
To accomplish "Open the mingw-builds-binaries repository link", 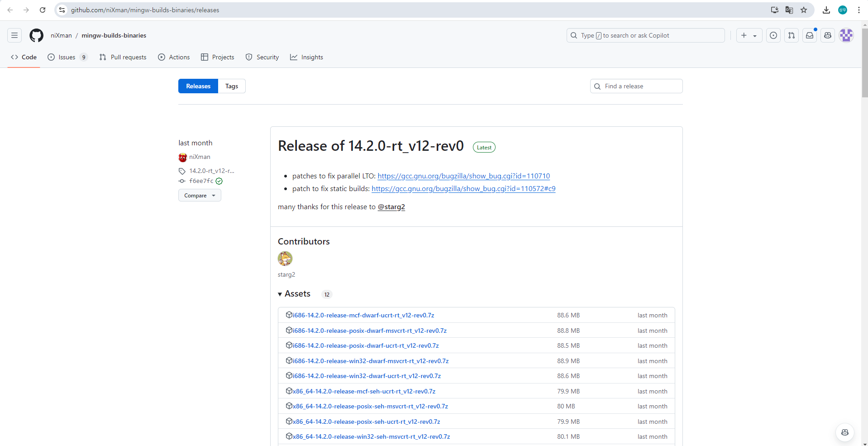I will pos(114,35).
